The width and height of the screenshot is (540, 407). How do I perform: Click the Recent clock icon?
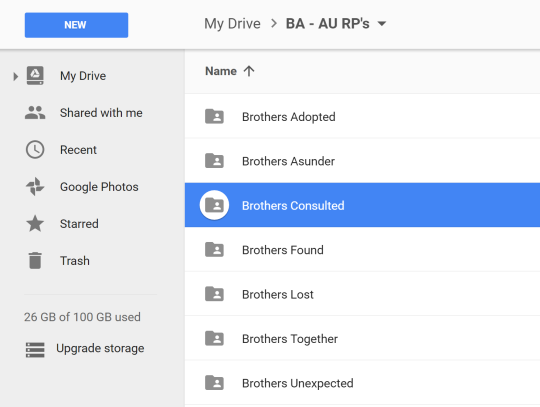(35, 149)
